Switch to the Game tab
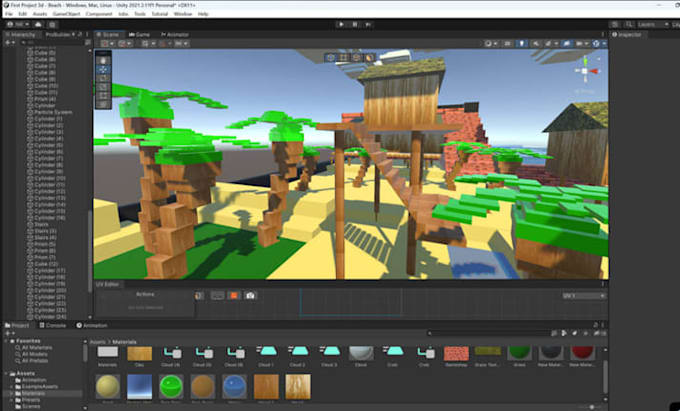680x411 pixels. (x=139, y=34)
